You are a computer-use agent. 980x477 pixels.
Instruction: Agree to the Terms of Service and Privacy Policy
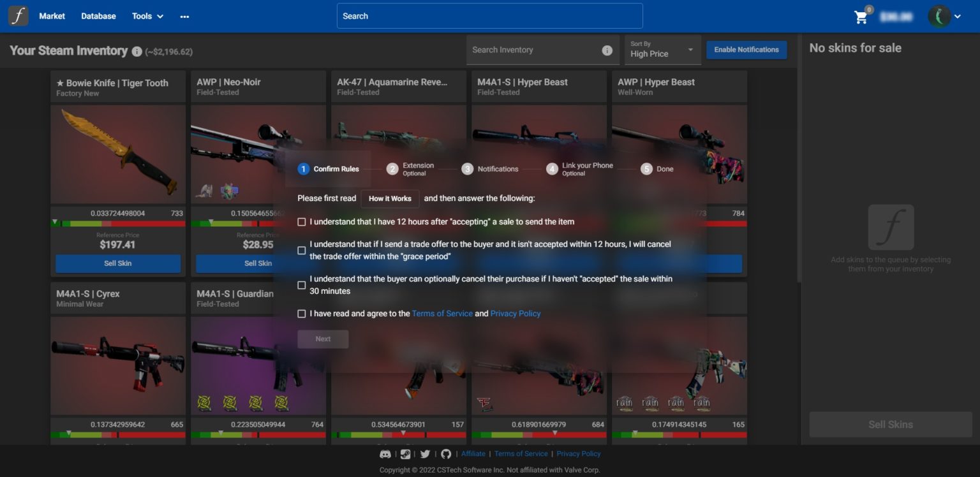(302, 313)
